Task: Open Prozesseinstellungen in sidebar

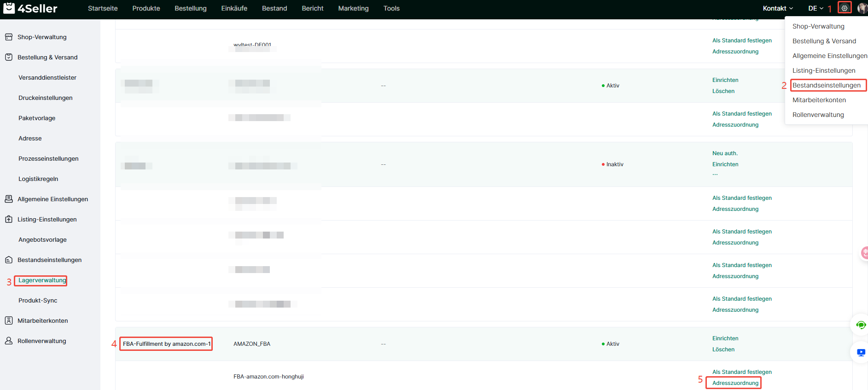Action: pos(48,158)
